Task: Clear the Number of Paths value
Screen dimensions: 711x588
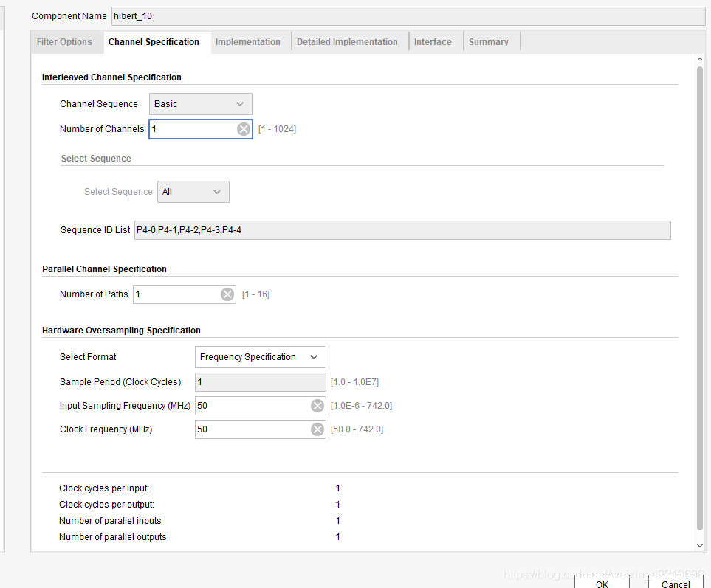Action: [227, 294]
